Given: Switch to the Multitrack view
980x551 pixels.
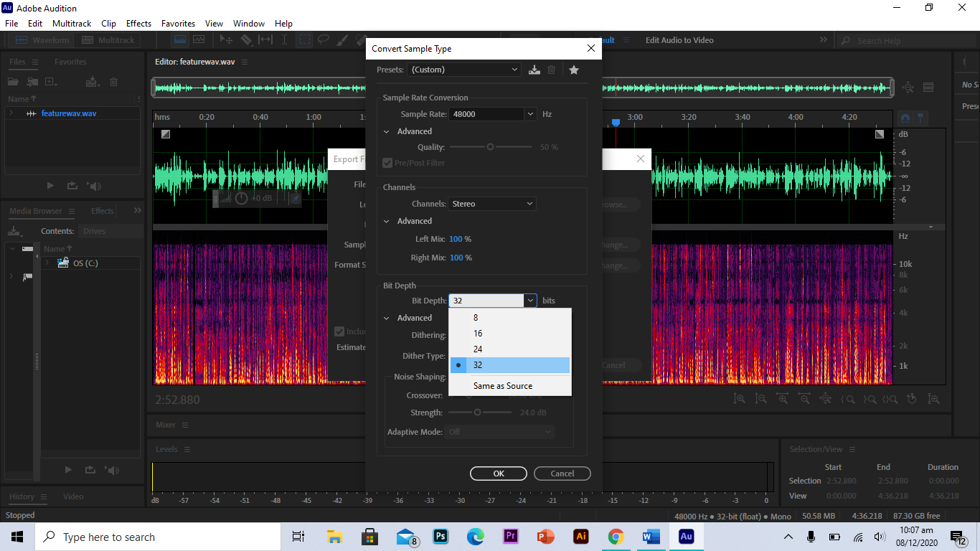Looking at the screenshot, I should (x=108, y=39).
